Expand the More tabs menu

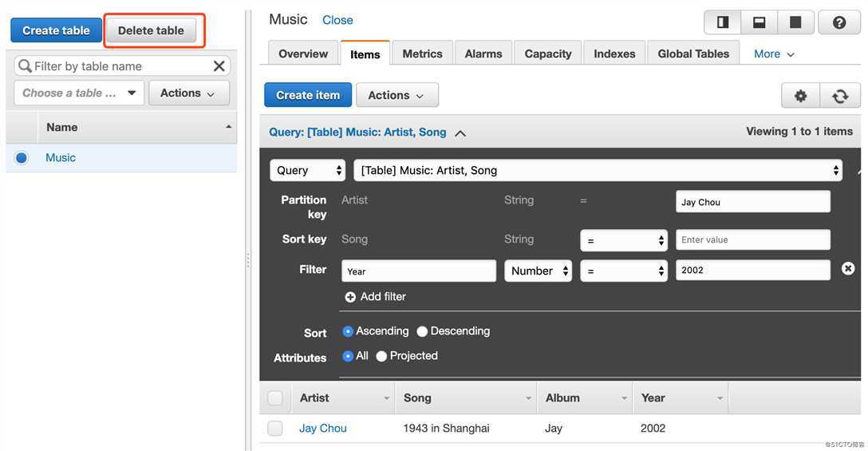[774, 54]
